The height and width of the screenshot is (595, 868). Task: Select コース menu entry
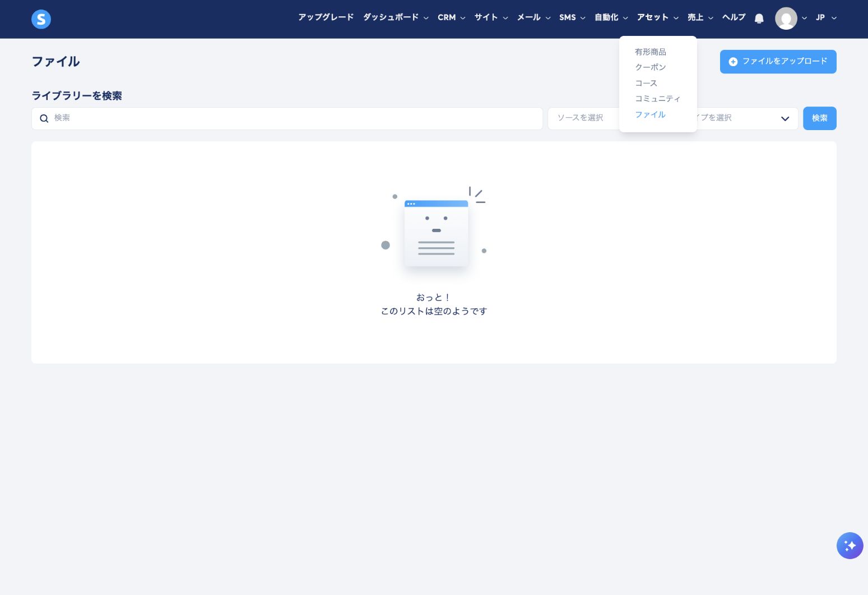(x=646, y=83)
